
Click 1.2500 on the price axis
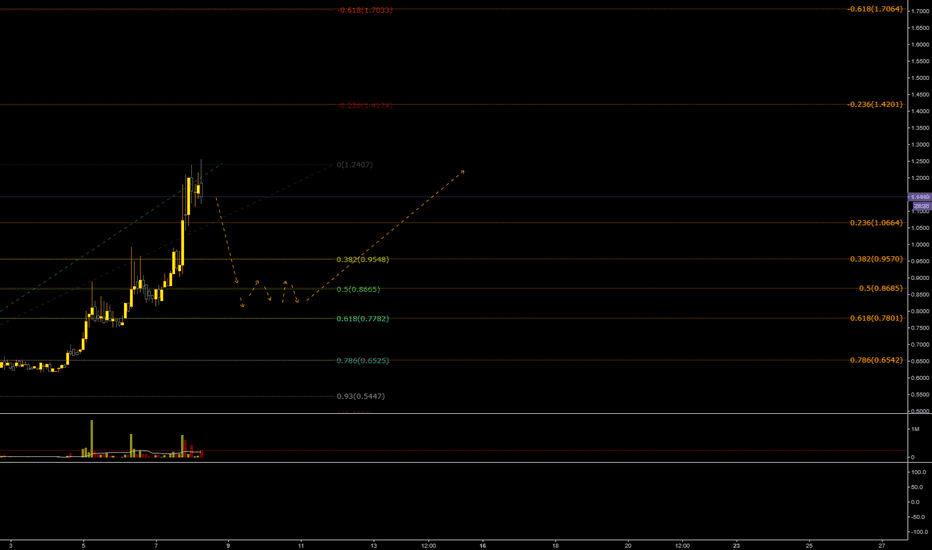point(921,161)
